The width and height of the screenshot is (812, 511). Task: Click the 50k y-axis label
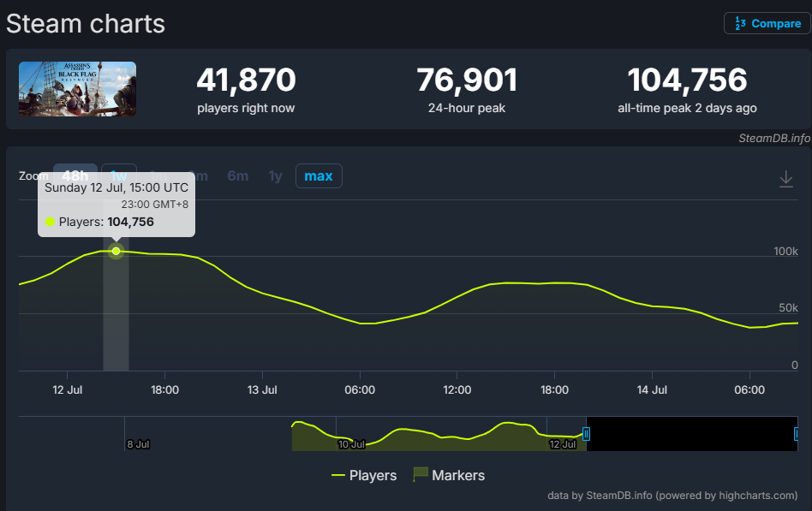(x=788, y=307)
